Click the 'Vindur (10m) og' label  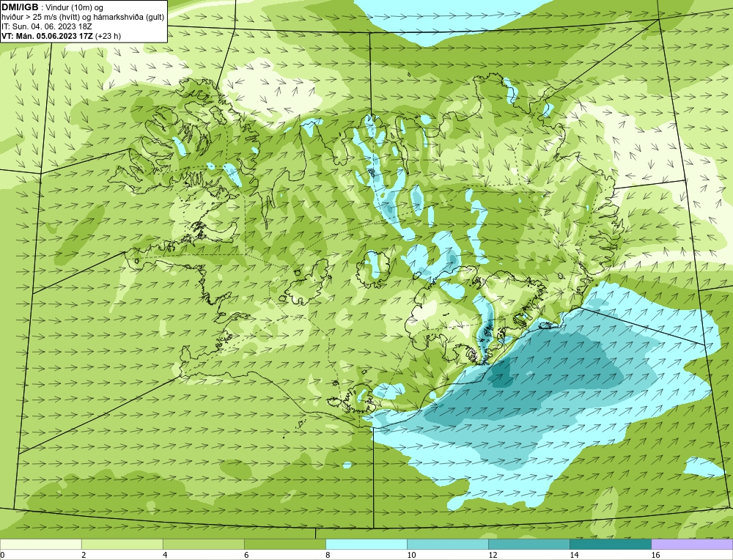click(75, 7)
